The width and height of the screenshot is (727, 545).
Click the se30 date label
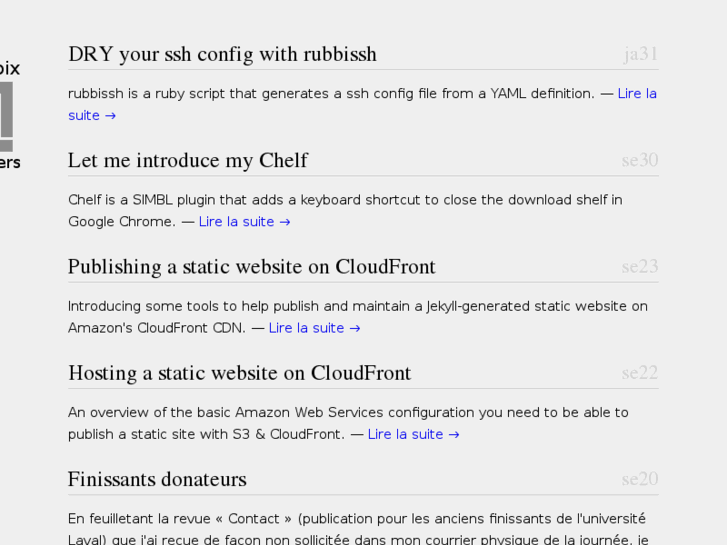(640, 160)
